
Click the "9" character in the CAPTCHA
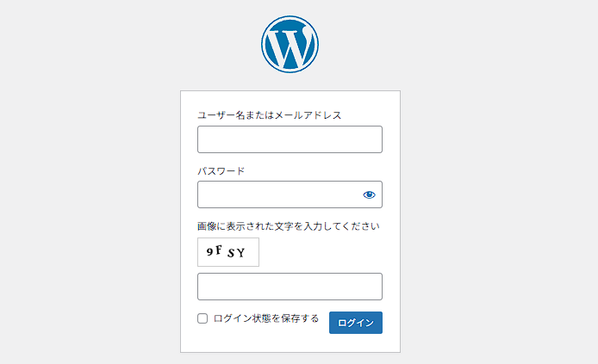click(x=209, y=251)
